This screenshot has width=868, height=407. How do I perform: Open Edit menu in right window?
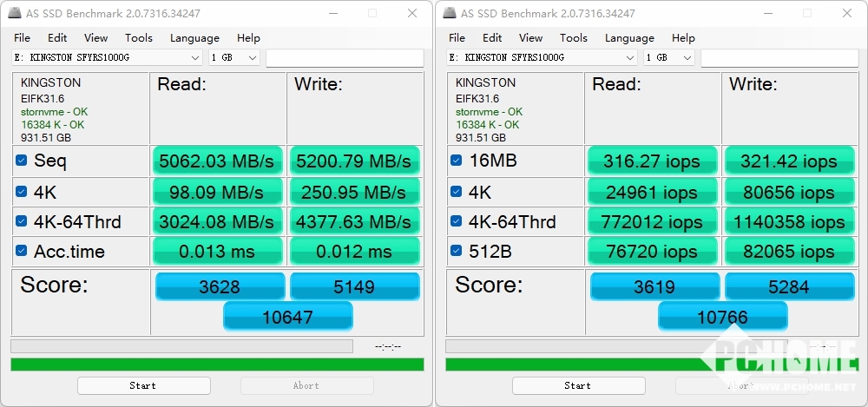492,37
